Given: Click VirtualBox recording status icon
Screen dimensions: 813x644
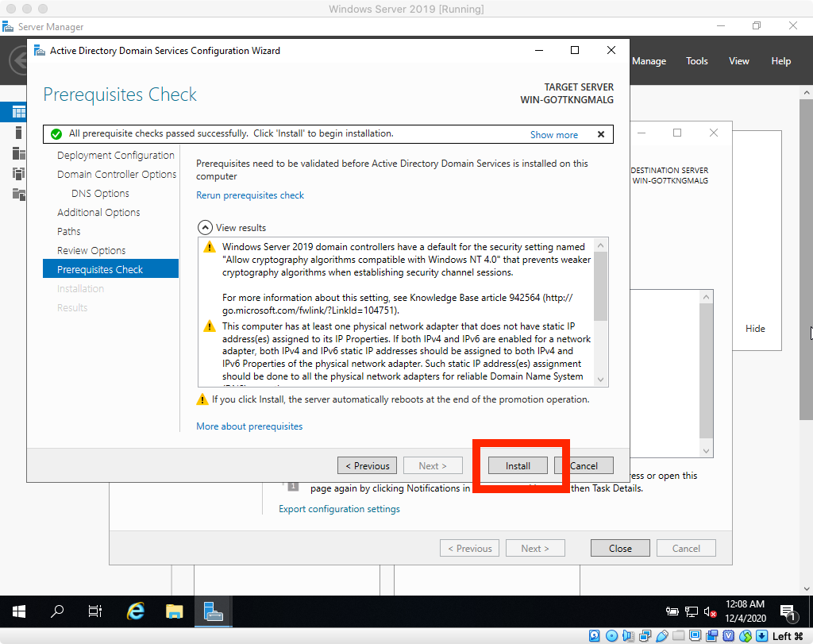Looking at the screenshot, I should coord(712,636).
